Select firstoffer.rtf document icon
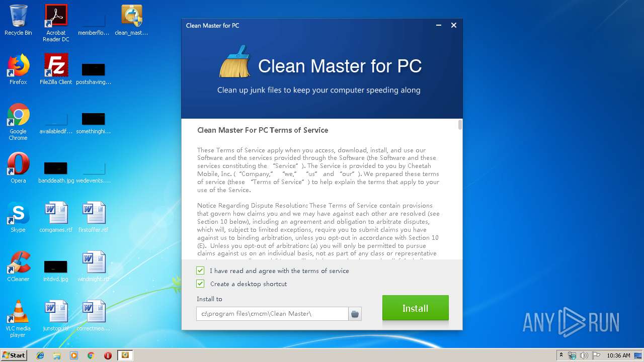Viewport: 644px width, 362px height. 93,217
